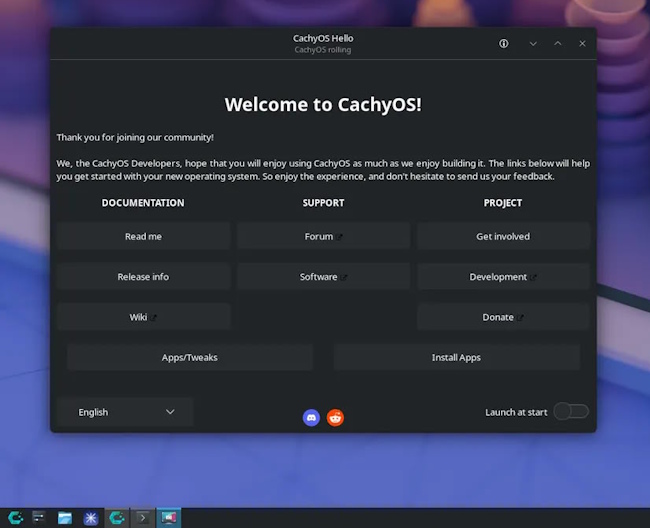Maximize the CachyOS Hello window
650x528 pixels.
(x=558, y=44)
